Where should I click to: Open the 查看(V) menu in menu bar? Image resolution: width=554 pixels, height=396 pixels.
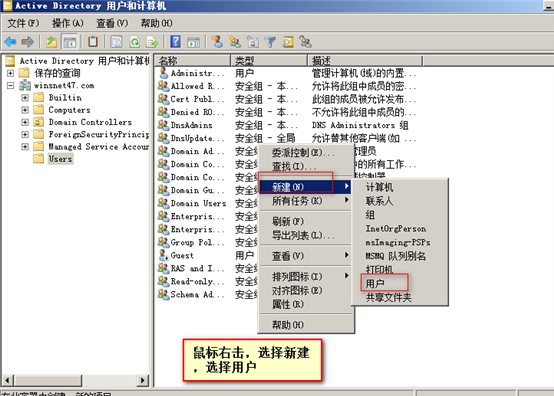112,23
